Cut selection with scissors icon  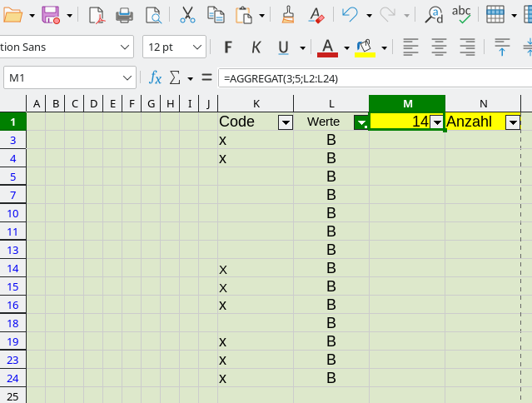[187, 15]
